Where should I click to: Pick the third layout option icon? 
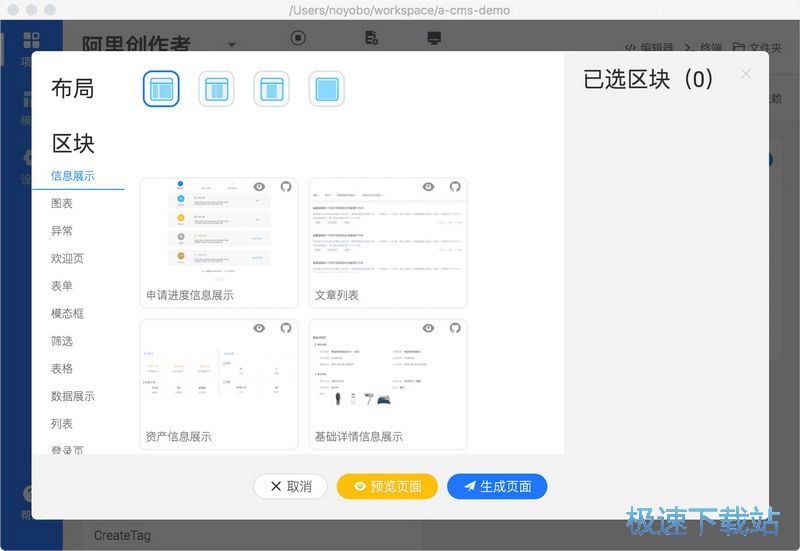click(271, 89)
